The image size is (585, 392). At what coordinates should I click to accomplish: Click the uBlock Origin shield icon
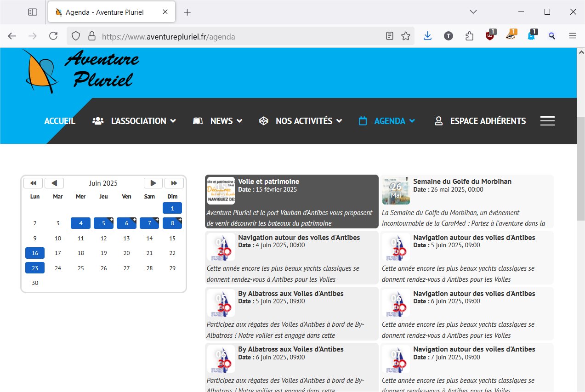[490, 36]
